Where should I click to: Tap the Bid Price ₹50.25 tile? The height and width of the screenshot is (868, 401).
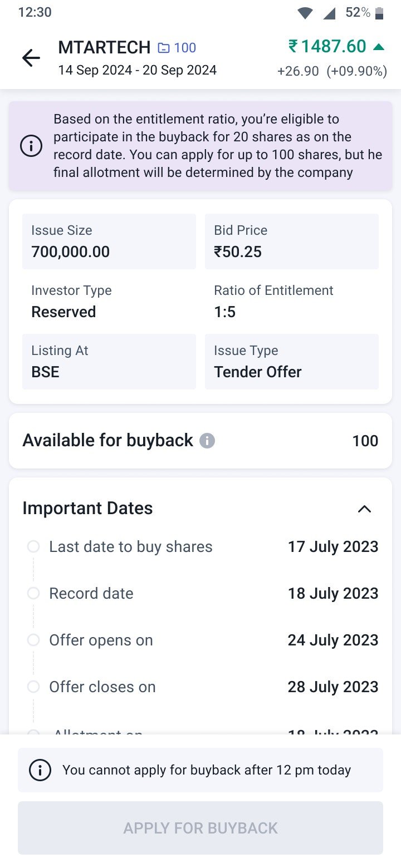click(292, 241)
